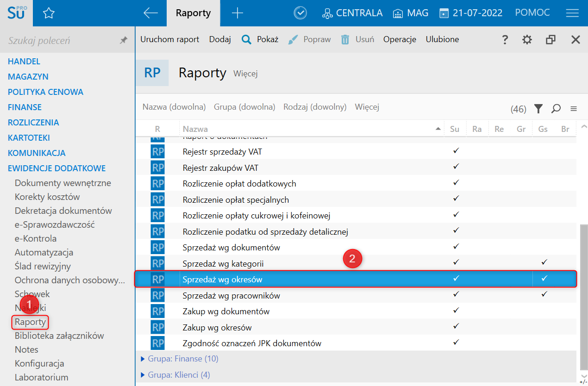
Task: Toggle Gs checkmark for Sprzedaż wg kategorii
Action: point(544,263)
